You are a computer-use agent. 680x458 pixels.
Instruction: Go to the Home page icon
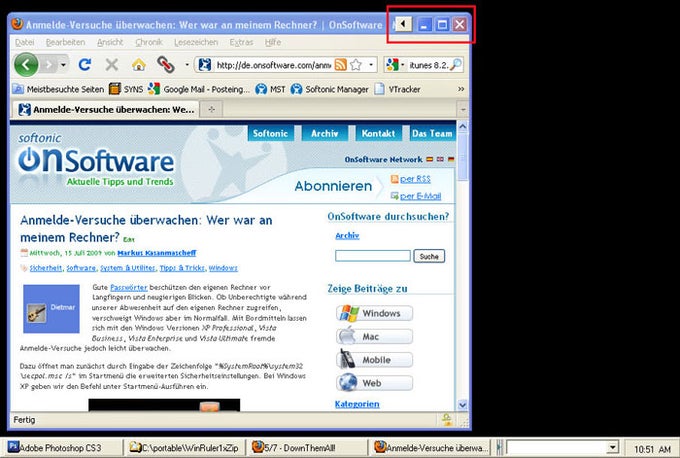click(x=138, y=65)
